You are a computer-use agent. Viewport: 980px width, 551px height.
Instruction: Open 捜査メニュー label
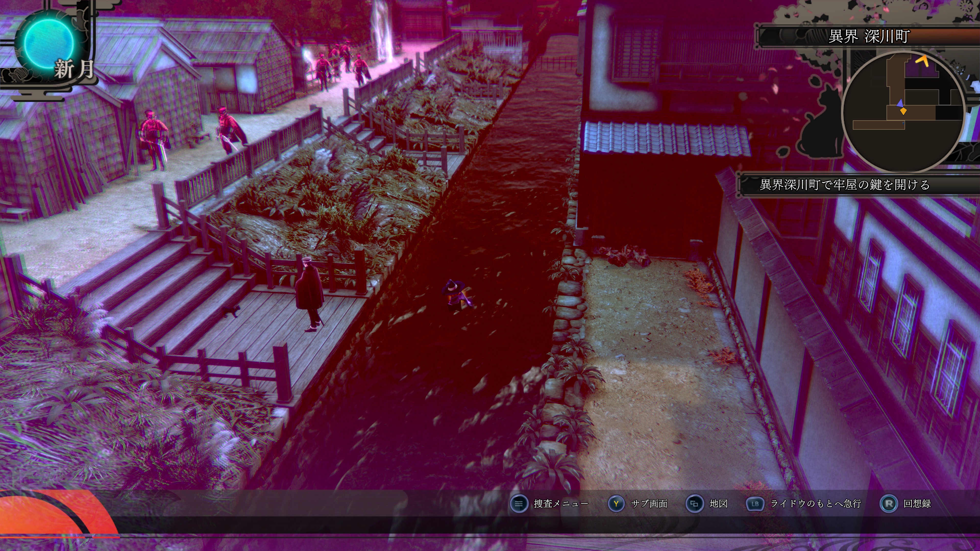561,504
